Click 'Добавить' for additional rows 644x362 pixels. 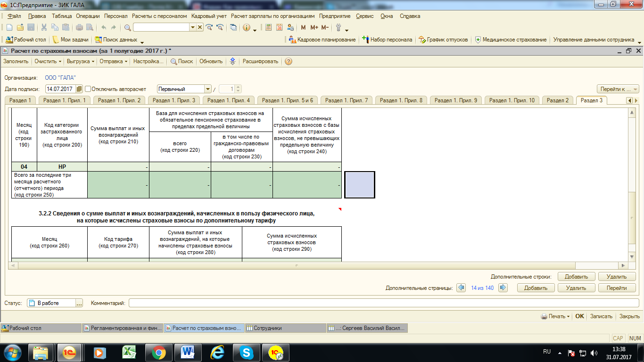[x=577, y=277]
